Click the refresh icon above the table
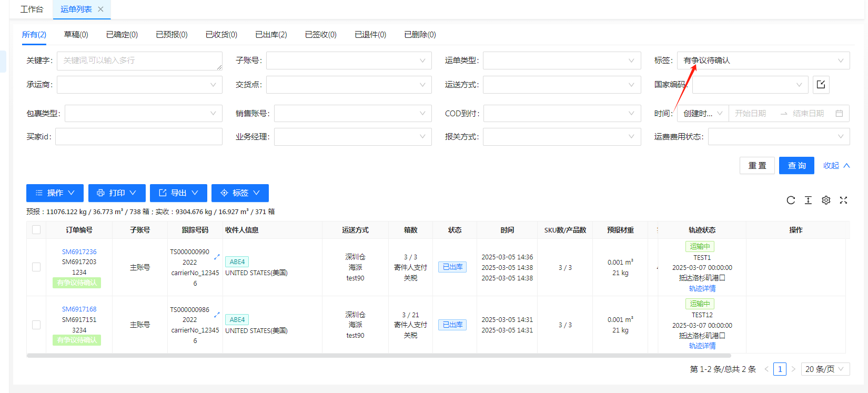Viewport: 868px width, 393px height. click(791, 200)
